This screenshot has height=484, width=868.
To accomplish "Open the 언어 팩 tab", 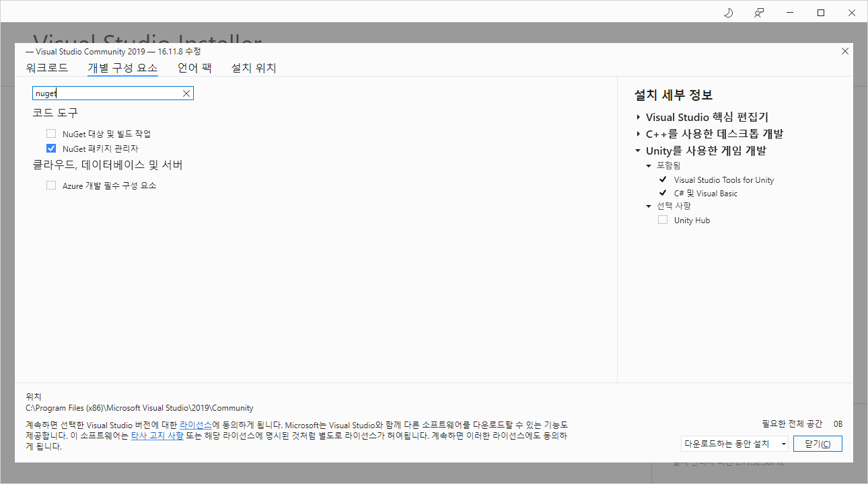I will point(194,68).
